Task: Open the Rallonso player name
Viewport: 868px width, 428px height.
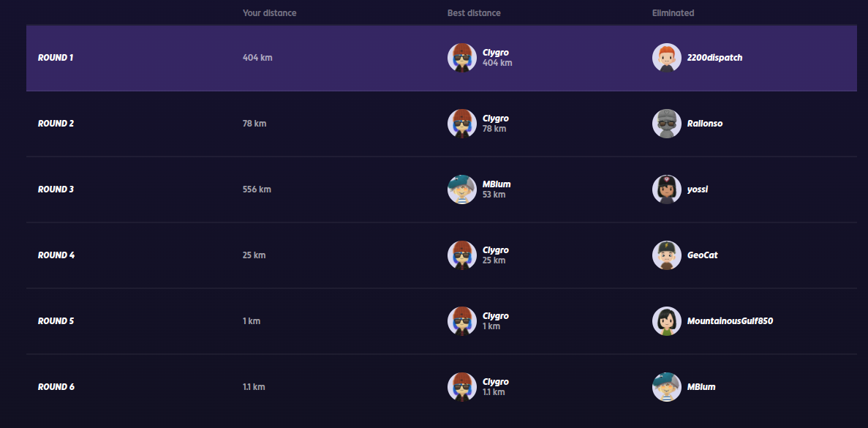Action: tap(705, 124)
